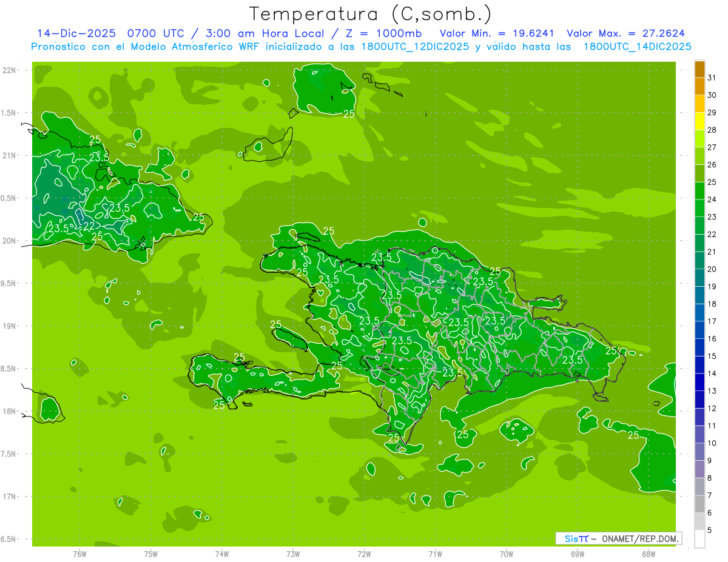Click legend color band between 6 and 7

coord(699,504)
